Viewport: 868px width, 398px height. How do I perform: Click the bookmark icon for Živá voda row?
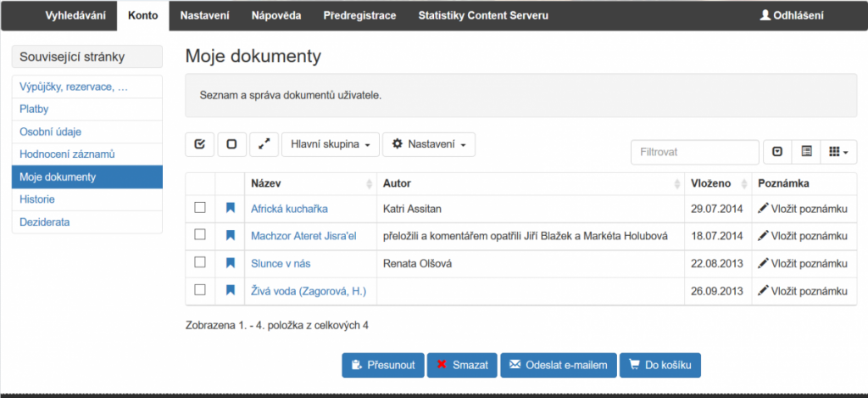[230, 290]
